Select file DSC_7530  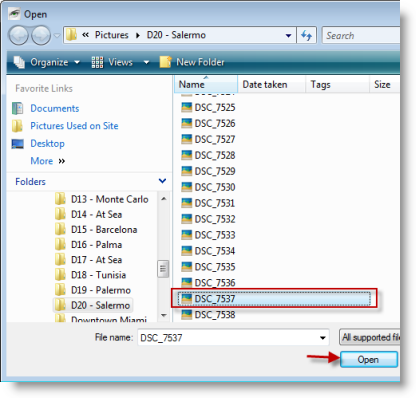click(208, 187)
